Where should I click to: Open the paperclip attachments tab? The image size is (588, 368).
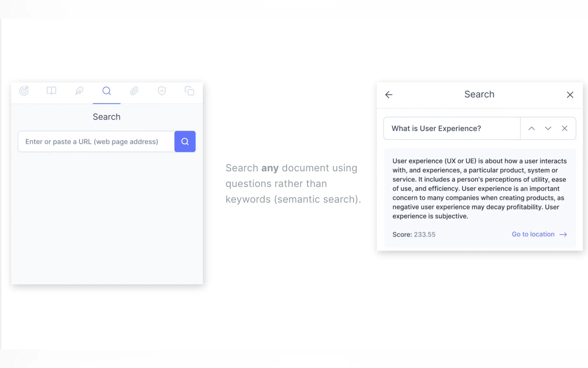coord(134,91)
